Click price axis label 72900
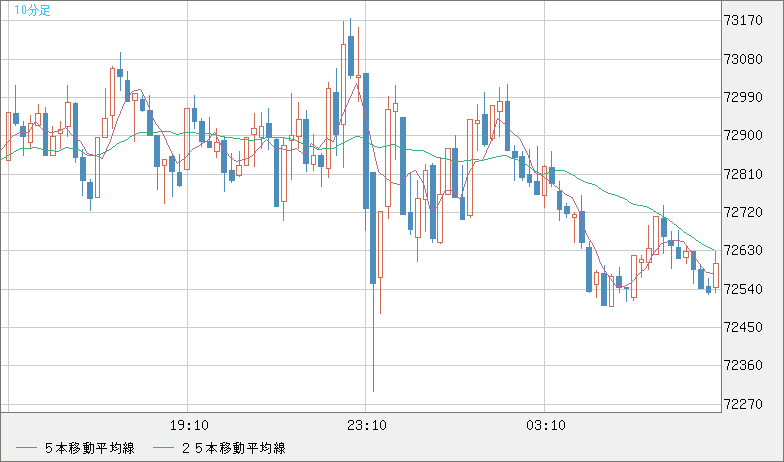This screenshot has height=462, width=784. (744, 136)
